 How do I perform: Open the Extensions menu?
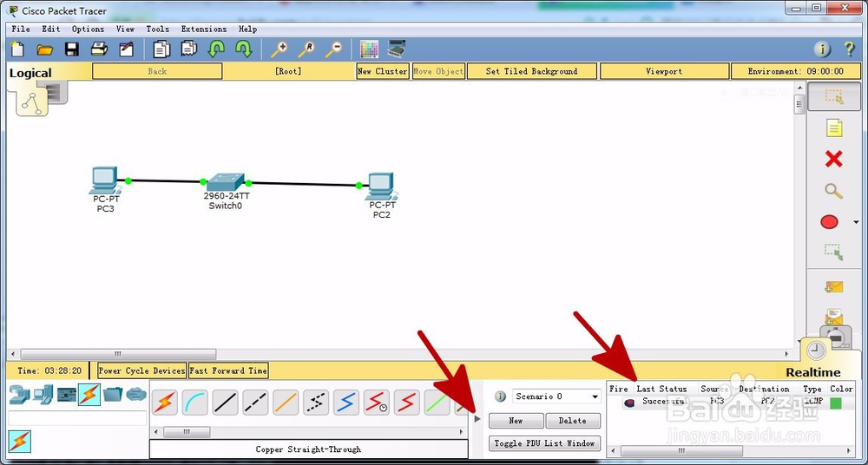(x=204, y=29)
